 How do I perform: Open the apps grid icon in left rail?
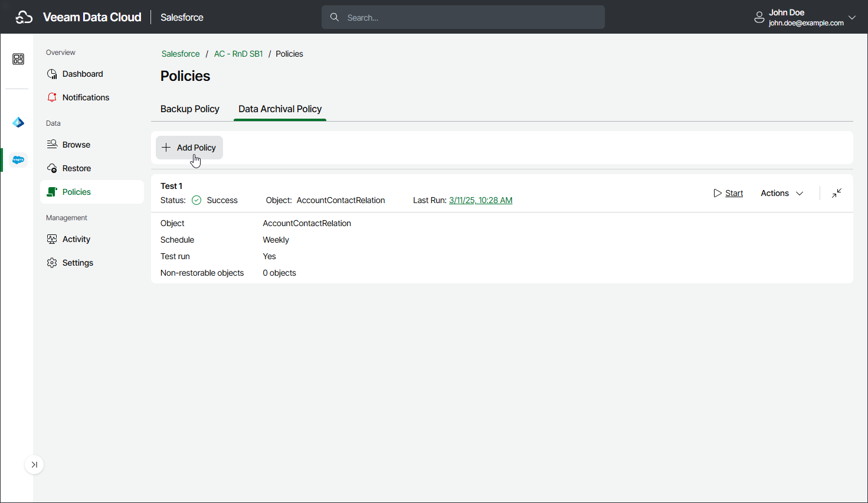tap(18, 59)
